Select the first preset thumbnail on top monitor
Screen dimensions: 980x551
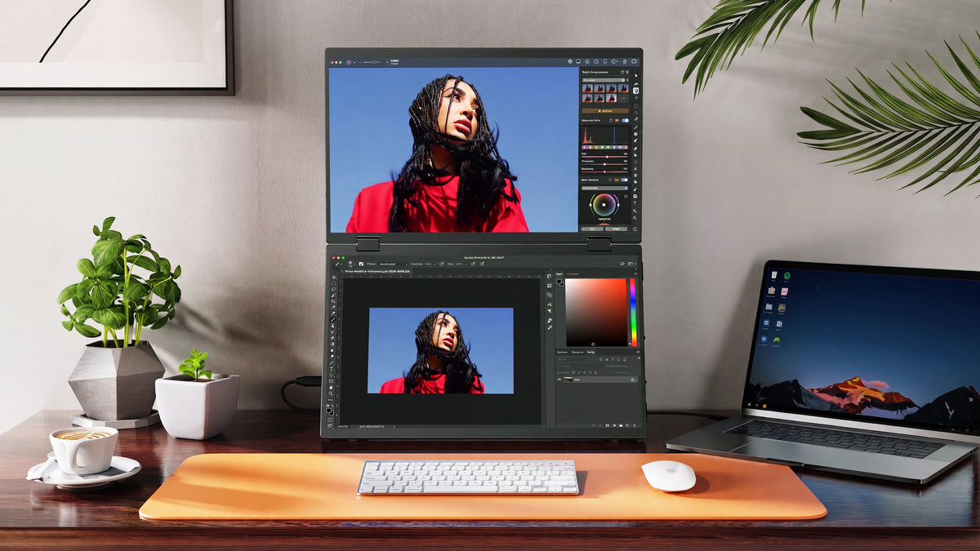587,88
